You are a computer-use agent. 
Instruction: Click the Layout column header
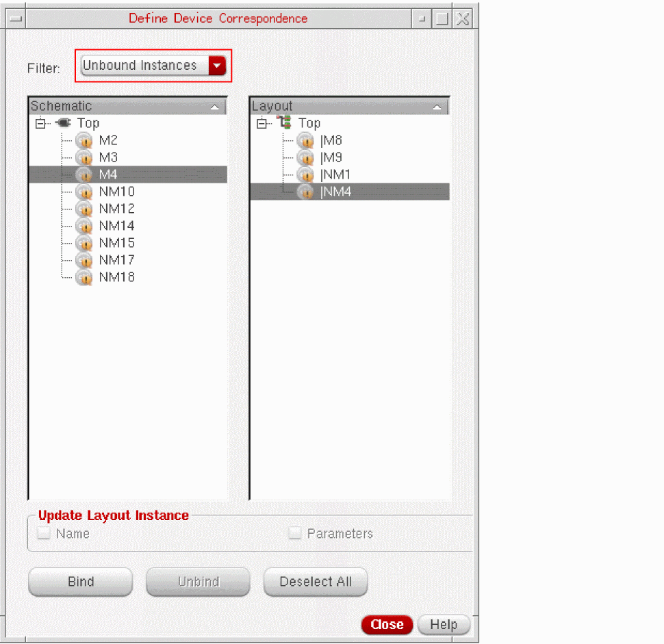349,106
